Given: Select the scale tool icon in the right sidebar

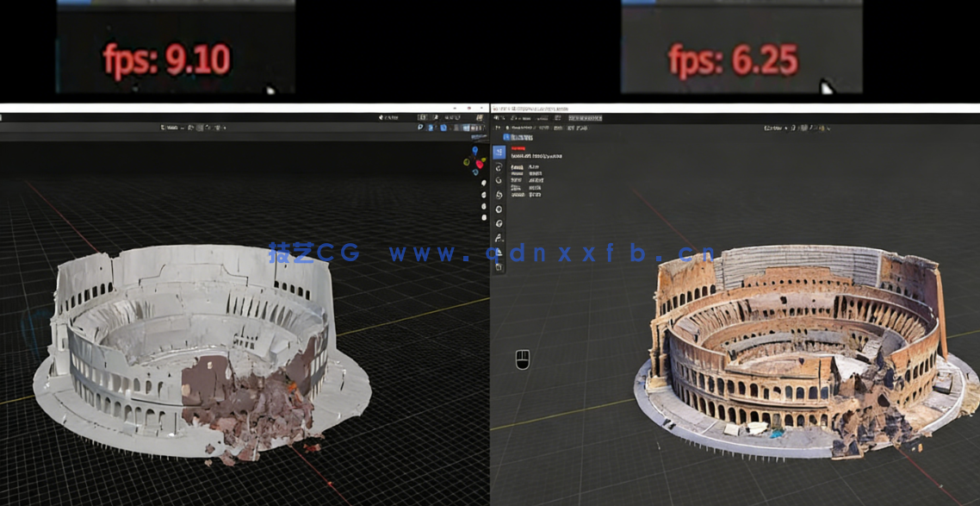Looking at the screenshot, I should (x=498, y=195).
